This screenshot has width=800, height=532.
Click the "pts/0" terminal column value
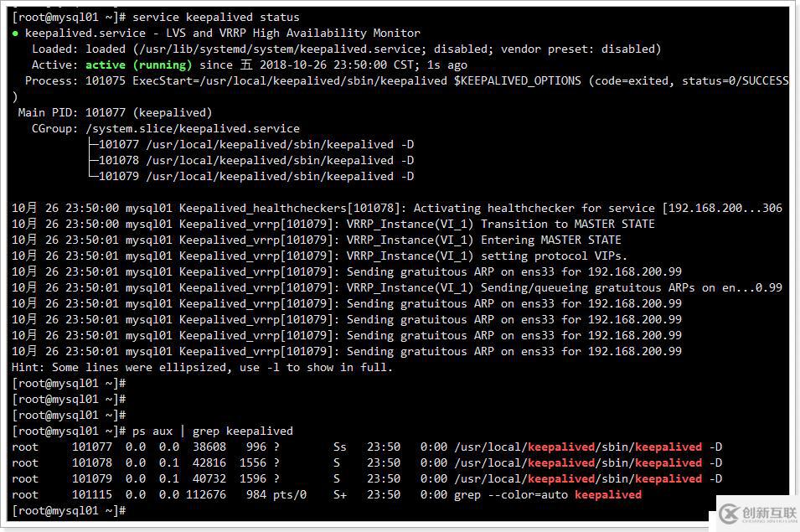tap(289, 495)
